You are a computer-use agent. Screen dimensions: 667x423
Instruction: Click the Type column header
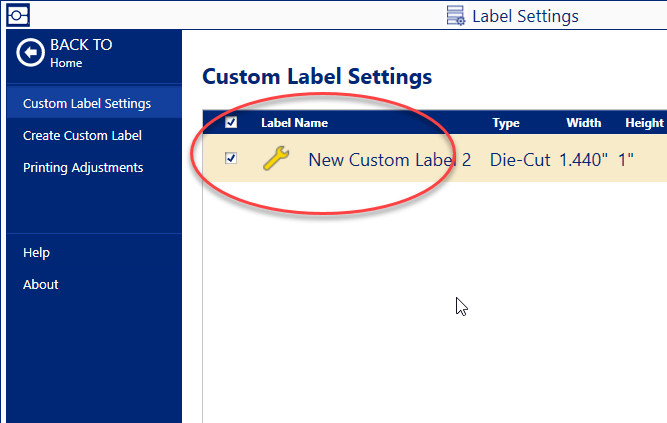(x=506, y=123)
